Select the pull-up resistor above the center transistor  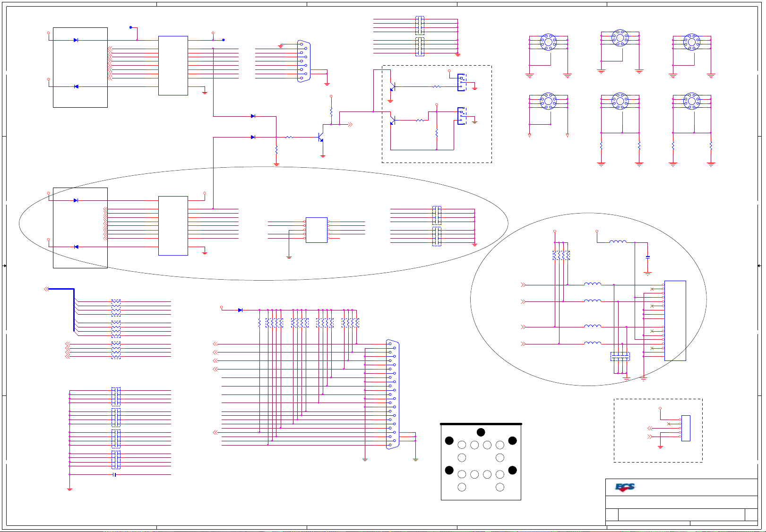pyautogui.click(x=331, y=112)
